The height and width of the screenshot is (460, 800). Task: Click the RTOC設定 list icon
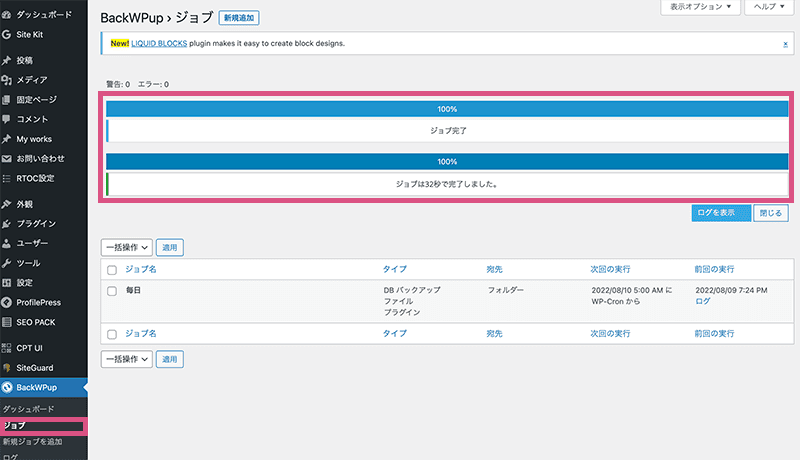pos(6,178)
